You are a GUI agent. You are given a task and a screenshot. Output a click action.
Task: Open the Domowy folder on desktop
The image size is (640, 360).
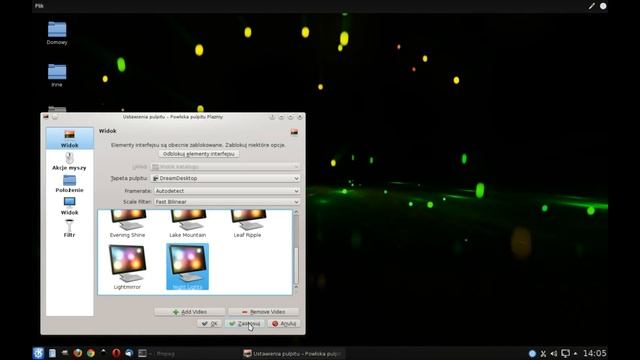coord(57,33)
